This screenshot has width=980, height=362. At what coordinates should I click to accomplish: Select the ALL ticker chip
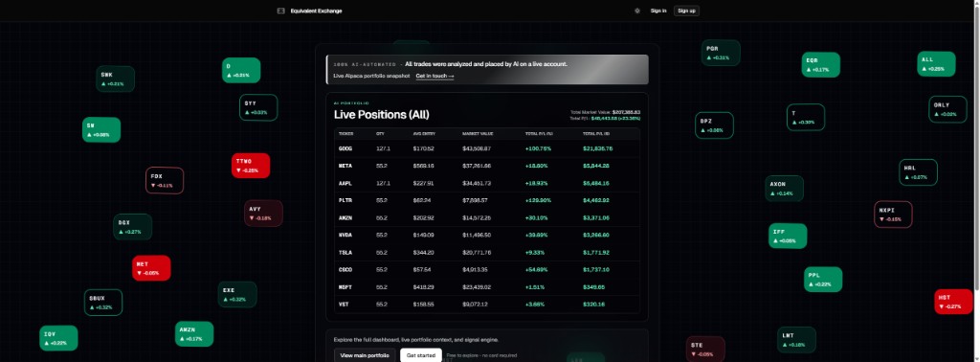pos(936,64)
